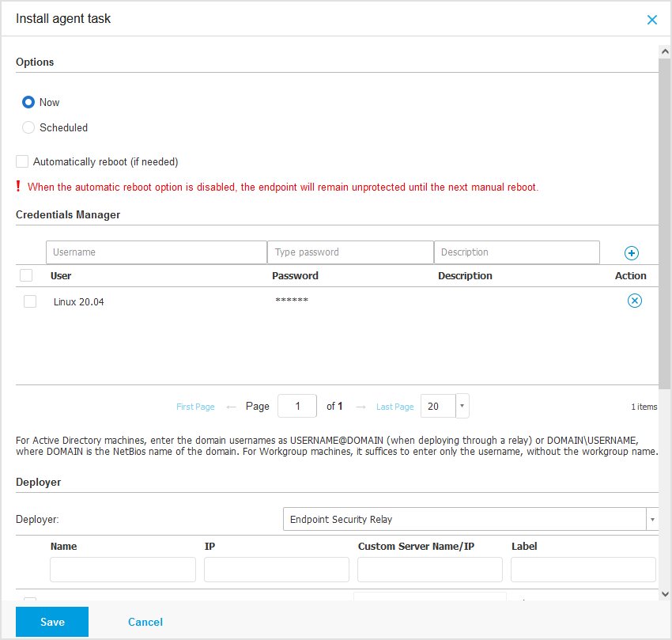Close the Install agent task dialog
This screenshot has width=672, height=640.
tap(651, 20)
